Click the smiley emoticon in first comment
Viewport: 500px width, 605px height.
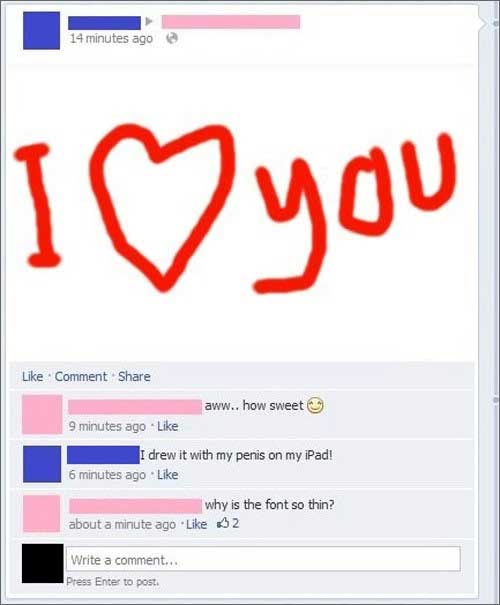coord(315,405)
